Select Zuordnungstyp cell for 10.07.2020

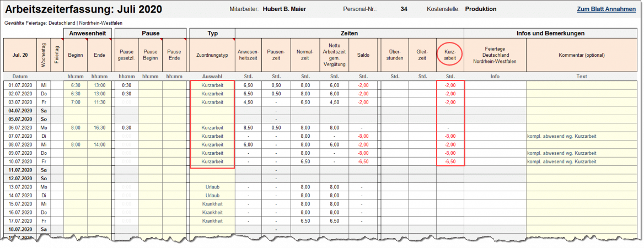[x=212, y=161]
